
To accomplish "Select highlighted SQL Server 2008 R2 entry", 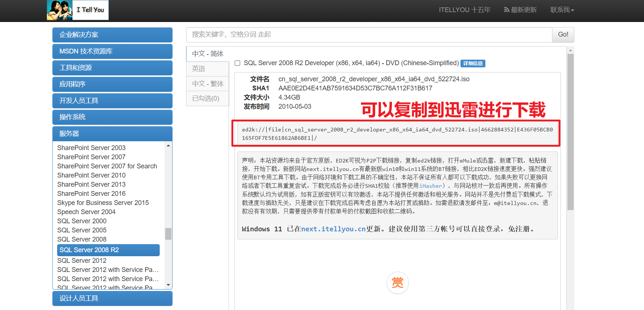I will pos(108,250).
